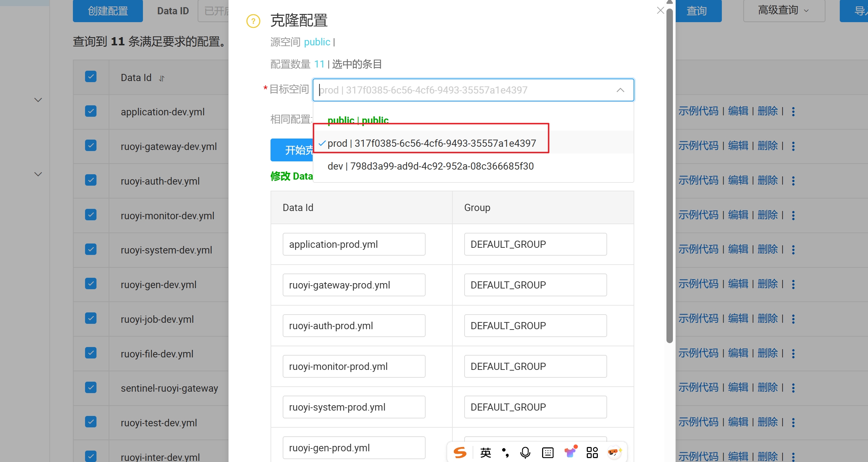868x462 pixels.
Task: Uncheck the sentinel-ruoyi-gateway checkbox
Action: (91, 387)
